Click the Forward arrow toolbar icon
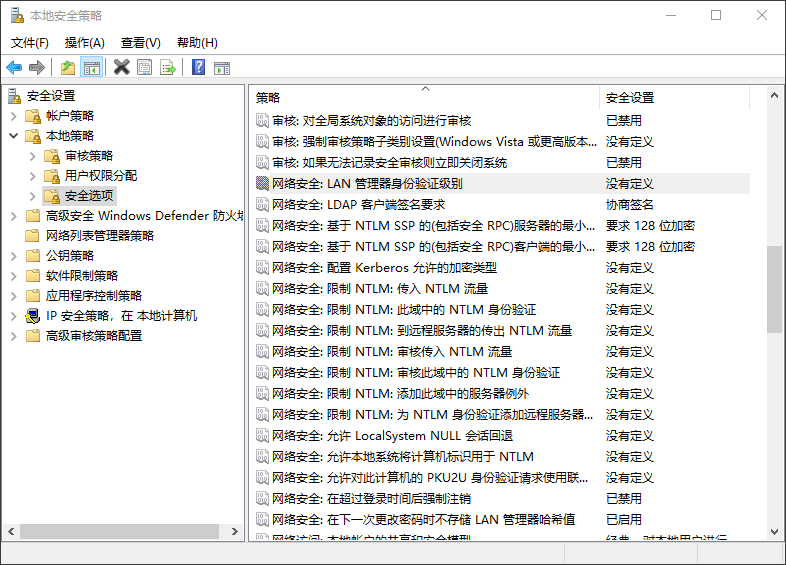Image resolution: width=786 pixels, height=565 pixels. (37, 67)
